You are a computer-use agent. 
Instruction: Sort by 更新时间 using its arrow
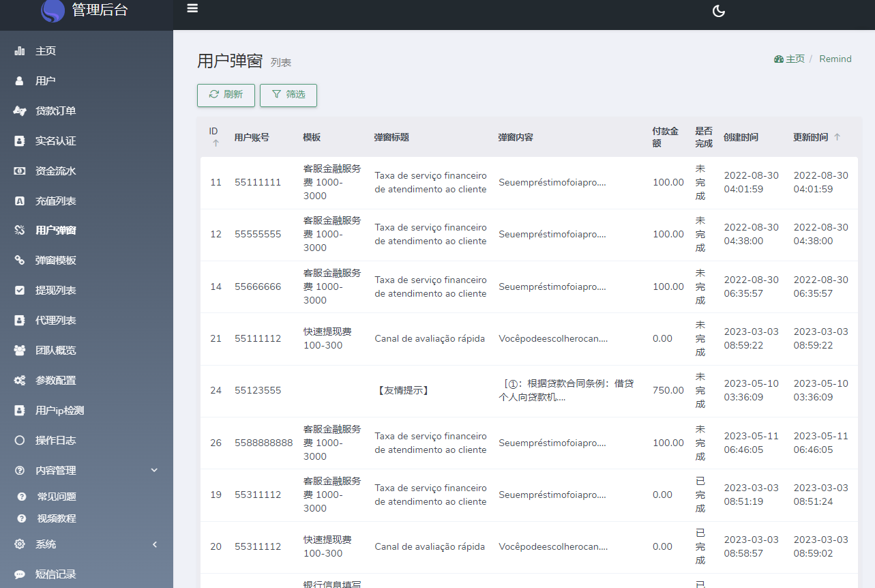pyautogui.click(x=837, y=137)
